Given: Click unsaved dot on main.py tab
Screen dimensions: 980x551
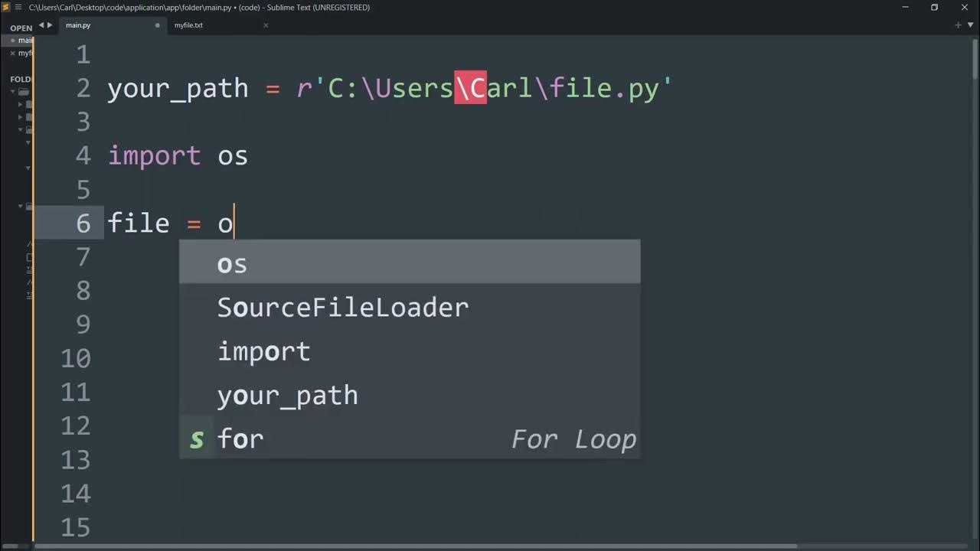Looking at the screenshot, I should tap(158, 25).
